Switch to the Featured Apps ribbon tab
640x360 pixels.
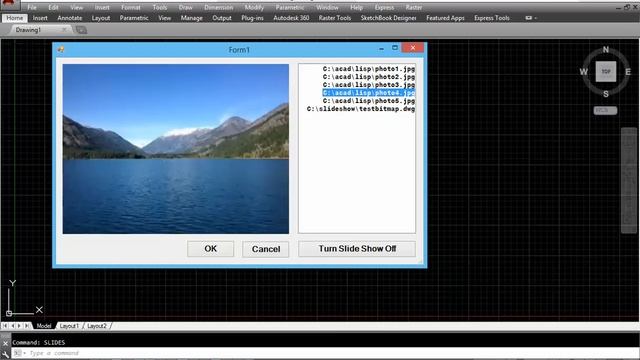pyautogui.click(x=445, y=18)
